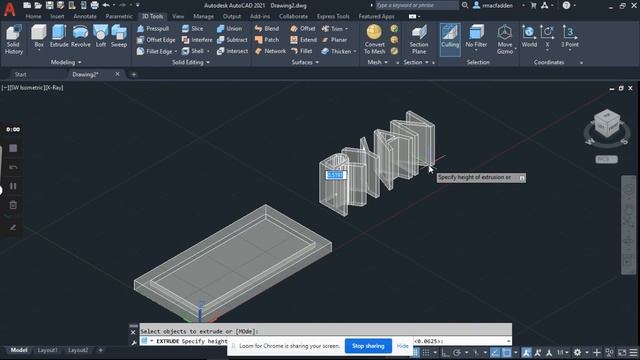The height and width of the screenshot is (360, 640).
Task: Use the Slice solid tool
Action: [x=193, y=29]
